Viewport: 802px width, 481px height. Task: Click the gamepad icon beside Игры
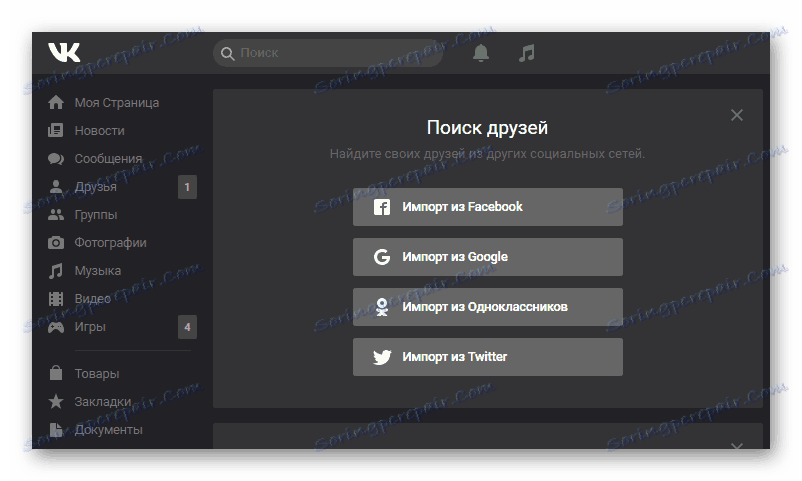(x=56, y=326)
